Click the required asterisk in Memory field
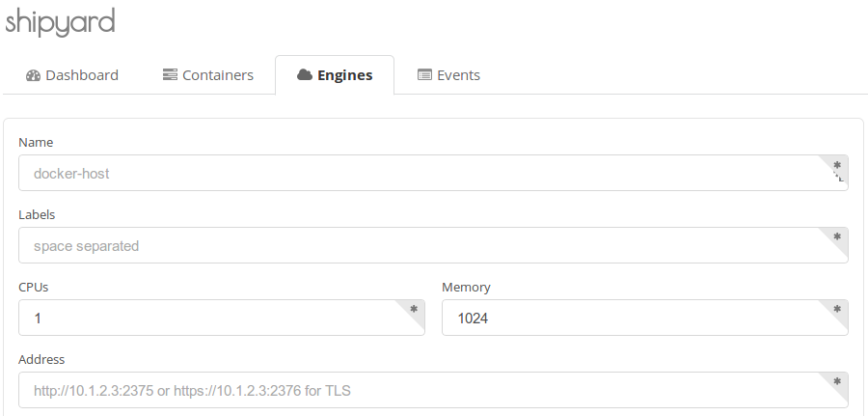Screen dimensions: 868x416 [837, 309]
